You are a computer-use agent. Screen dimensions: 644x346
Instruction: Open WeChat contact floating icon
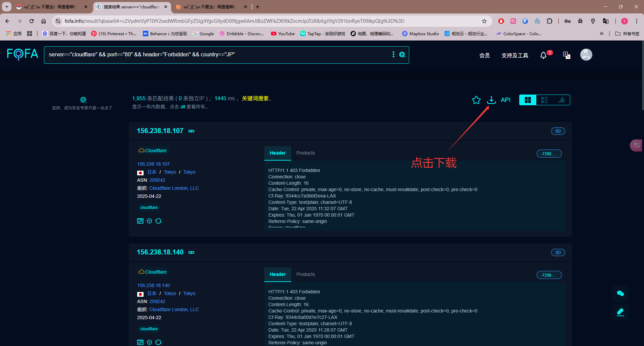tap(620, 293)
